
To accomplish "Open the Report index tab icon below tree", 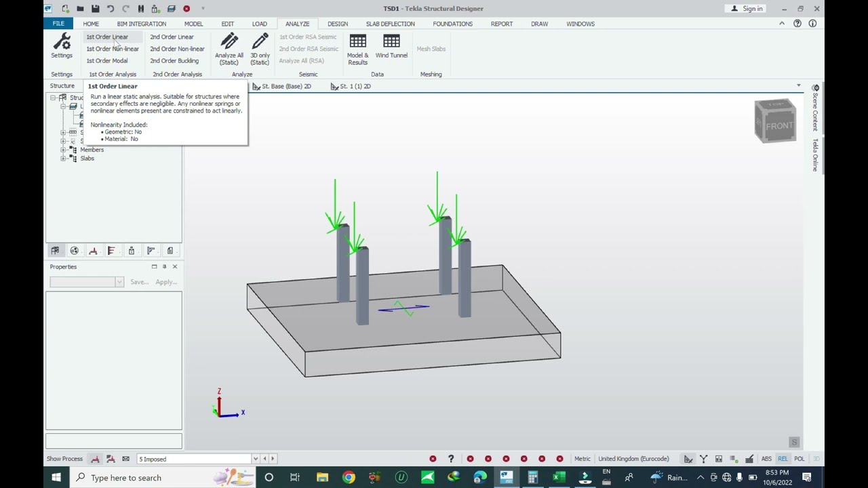I will tap(170, 251).
